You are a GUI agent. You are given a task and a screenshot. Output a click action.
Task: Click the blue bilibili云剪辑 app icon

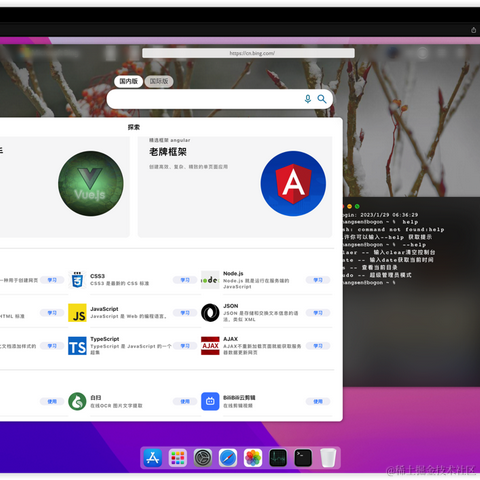tap(210, 401)
